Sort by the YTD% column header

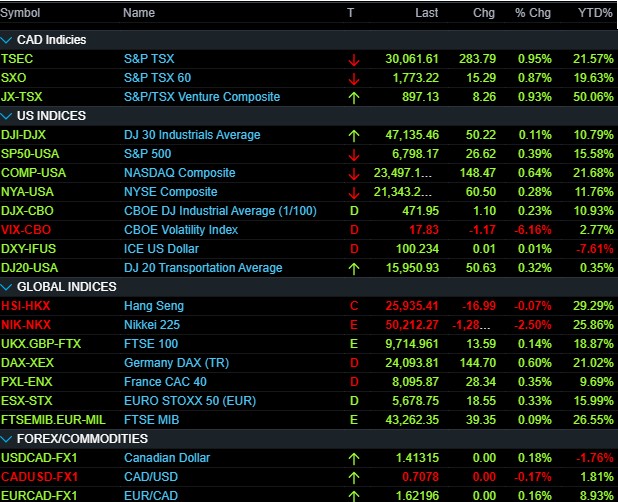[597, 13]
